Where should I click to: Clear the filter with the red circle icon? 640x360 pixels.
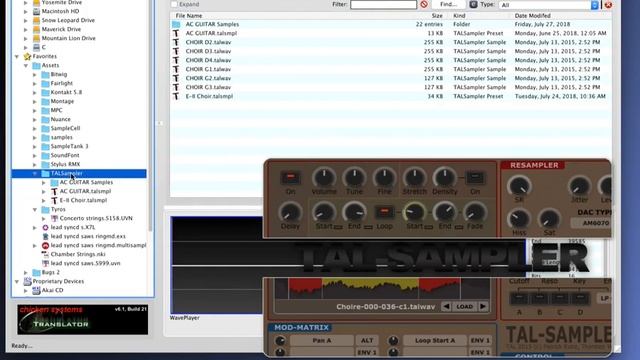(424, 4)
